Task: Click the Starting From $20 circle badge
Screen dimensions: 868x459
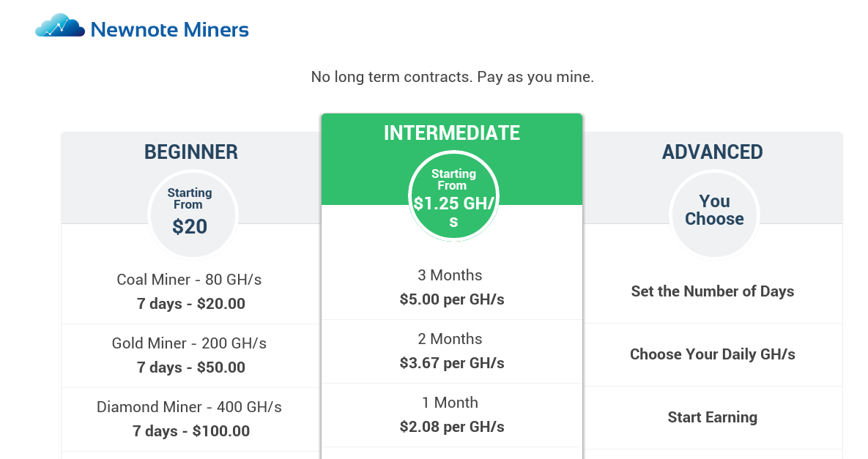Action: [192, 214]
